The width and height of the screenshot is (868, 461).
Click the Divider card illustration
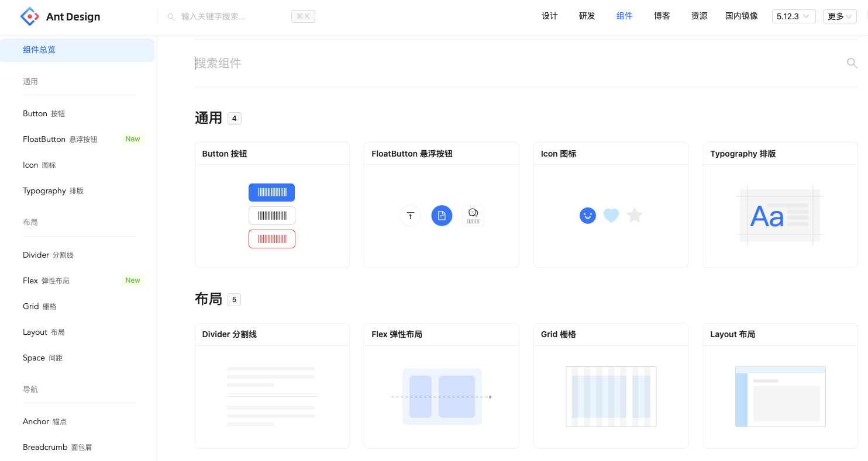pos(272,397)
